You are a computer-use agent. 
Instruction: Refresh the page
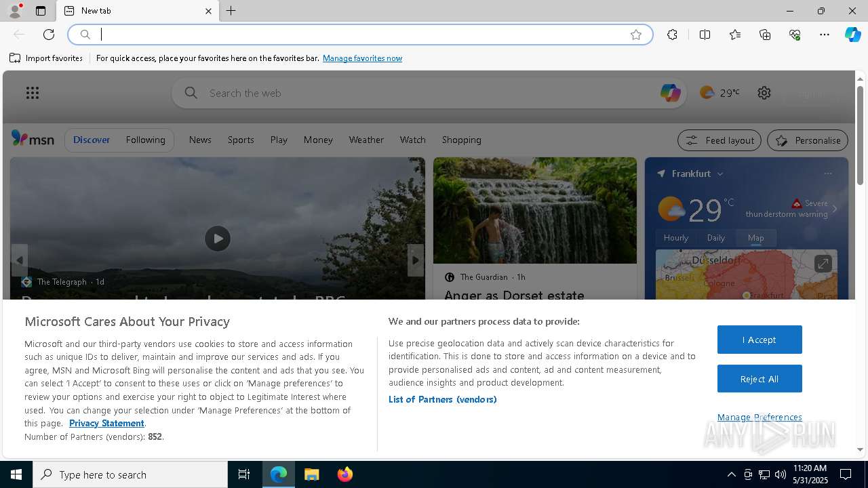pos(49,35)
